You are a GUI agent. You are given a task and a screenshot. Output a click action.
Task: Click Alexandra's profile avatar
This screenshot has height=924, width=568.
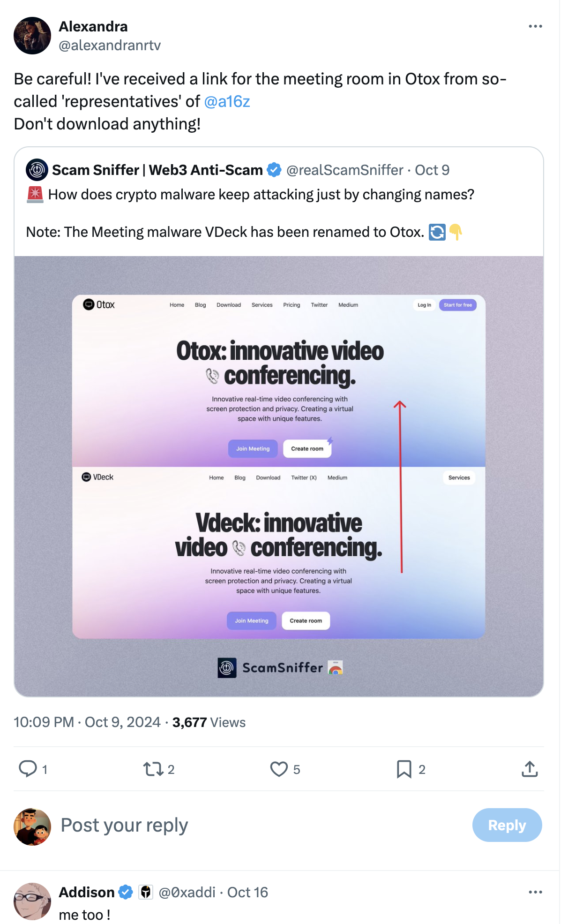click(32, 36)
